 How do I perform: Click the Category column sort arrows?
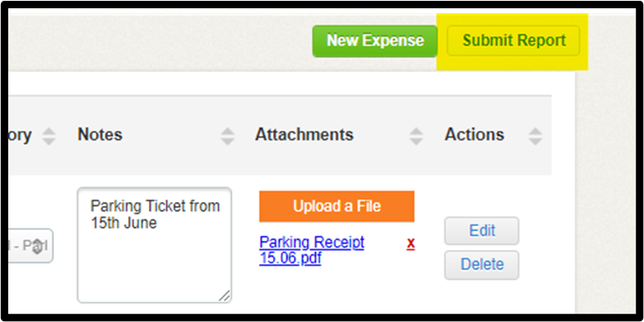[x=49, y=136]
